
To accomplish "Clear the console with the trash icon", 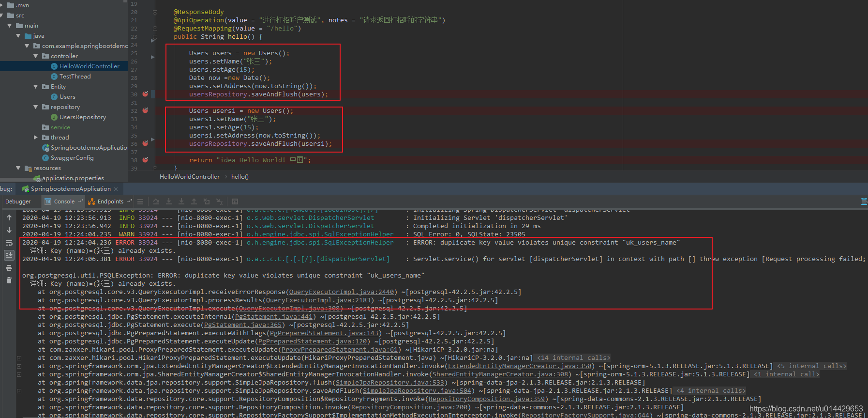I will tap(9, 280).
